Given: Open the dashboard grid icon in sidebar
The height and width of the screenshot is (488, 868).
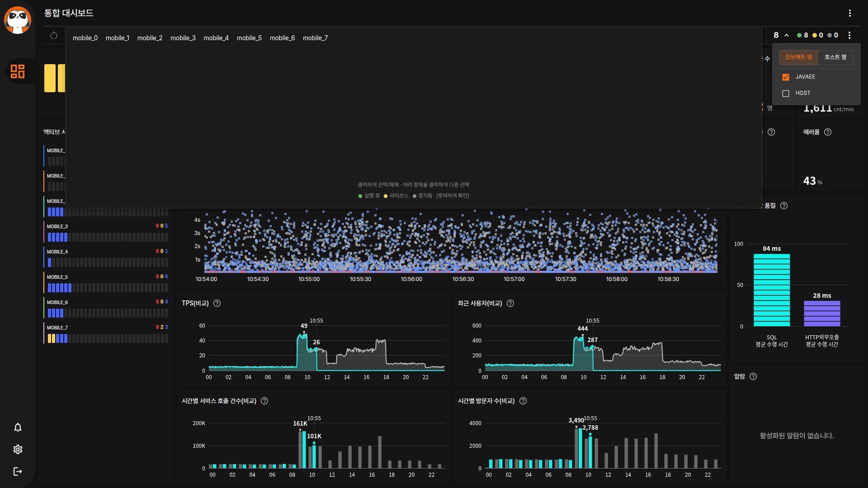Looking at the screenshot, I should click(x=18, y=71).
